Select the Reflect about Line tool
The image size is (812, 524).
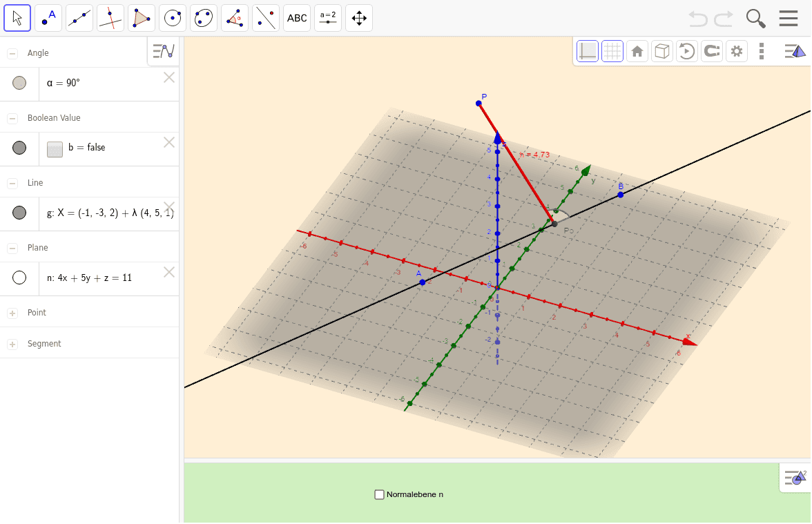pos(266,18)
